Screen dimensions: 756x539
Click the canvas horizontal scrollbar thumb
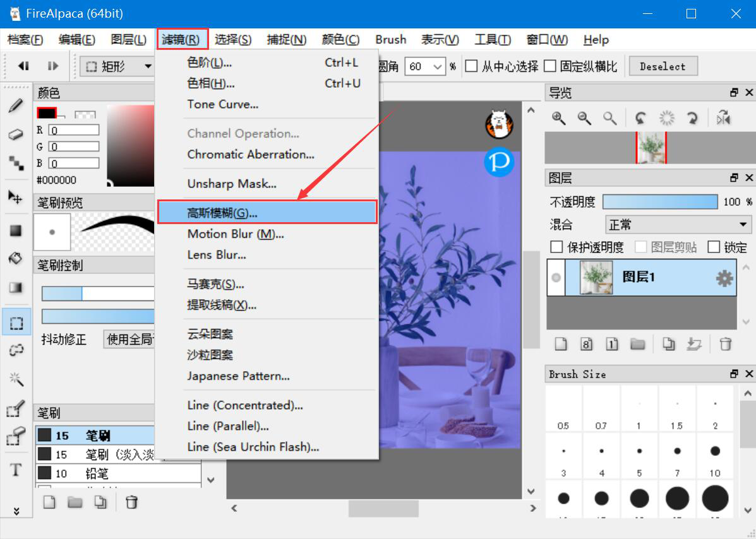[x=383, y=508]
